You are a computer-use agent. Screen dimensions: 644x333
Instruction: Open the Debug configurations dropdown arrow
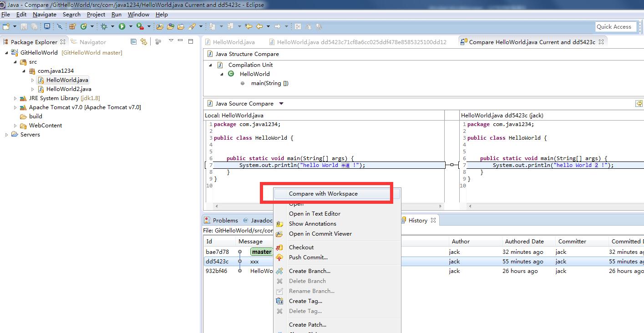(x=112, y=27)
